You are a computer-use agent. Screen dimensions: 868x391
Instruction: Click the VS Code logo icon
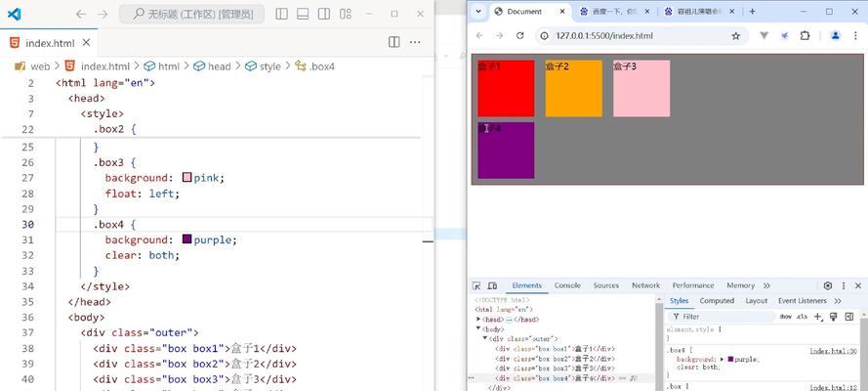15,14
